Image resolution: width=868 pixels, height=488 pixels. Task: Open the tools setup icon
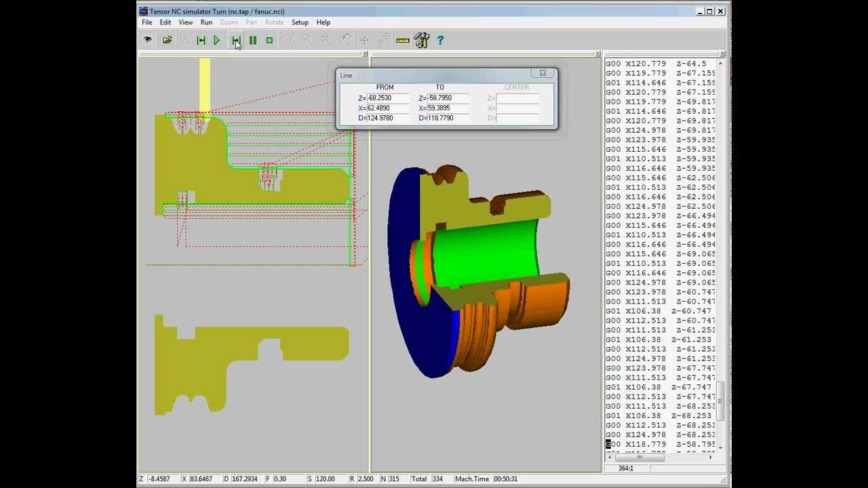(422, 41)
